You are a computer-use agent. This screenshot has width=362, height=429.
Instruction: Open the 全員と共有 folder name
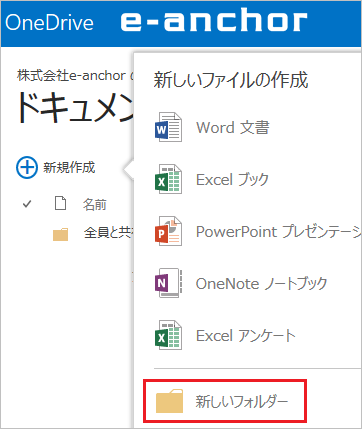tap(109, 233)
